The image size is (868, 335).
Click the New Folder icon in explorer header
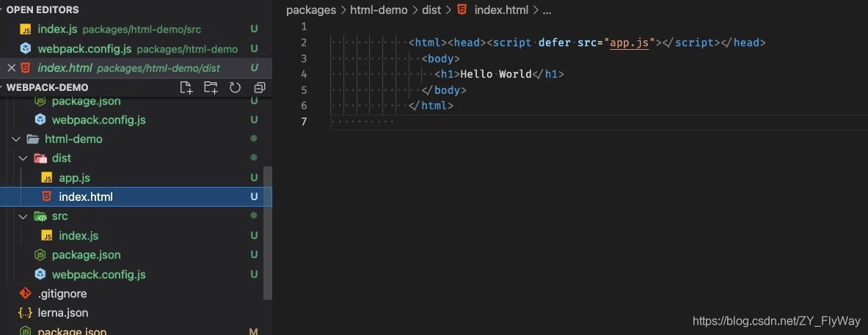pyautogui.click(x=211, y=87)
